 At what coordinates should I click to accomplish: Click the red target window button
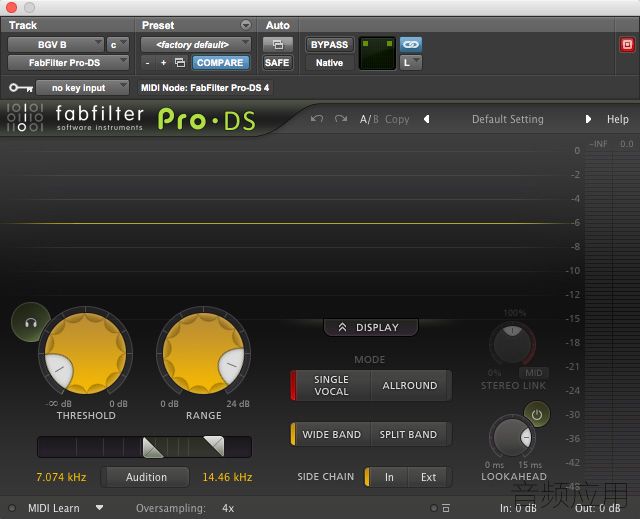pyautogui.click(x=627, y=44)
